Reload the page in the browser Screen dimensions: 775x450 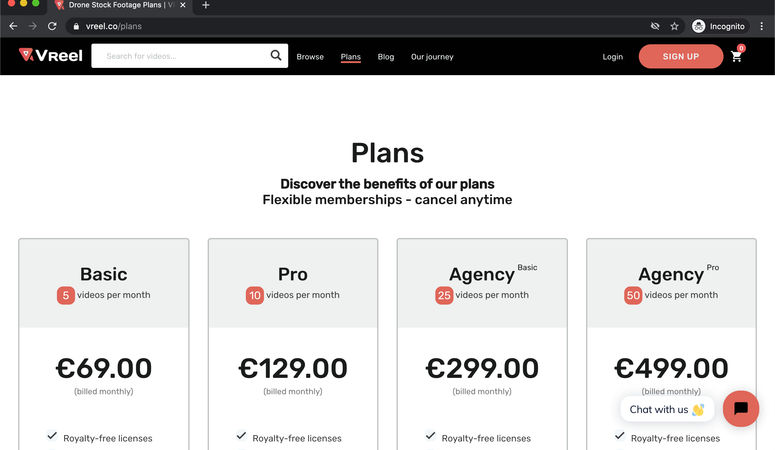click(52, 26)
